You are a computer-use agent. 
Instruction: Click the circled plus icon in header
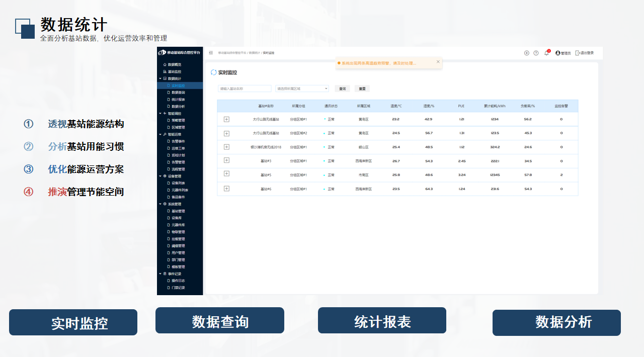(x=527, y=53)
